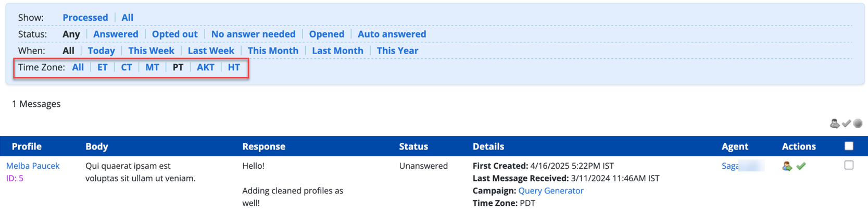The height and width of the screenshot is (211, 868).
Task: Tick the select-all checkbox in table header
Action: [849, 146]
